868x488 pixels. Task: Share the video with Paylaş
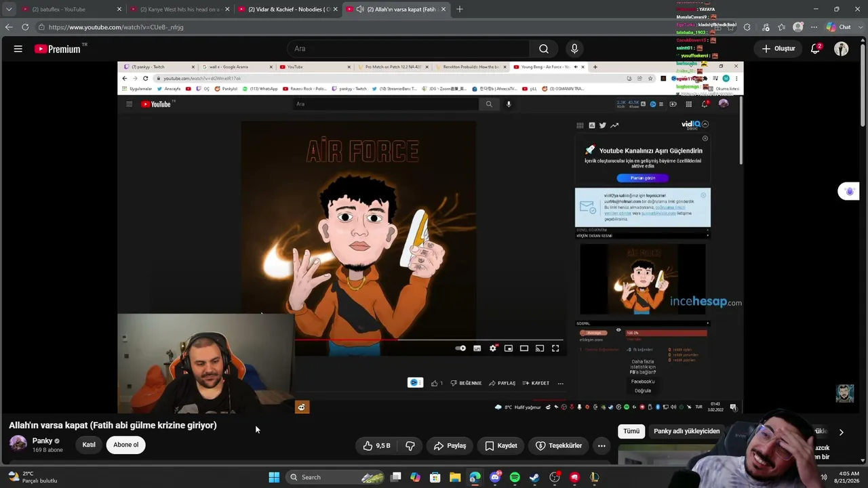(450, 445)
